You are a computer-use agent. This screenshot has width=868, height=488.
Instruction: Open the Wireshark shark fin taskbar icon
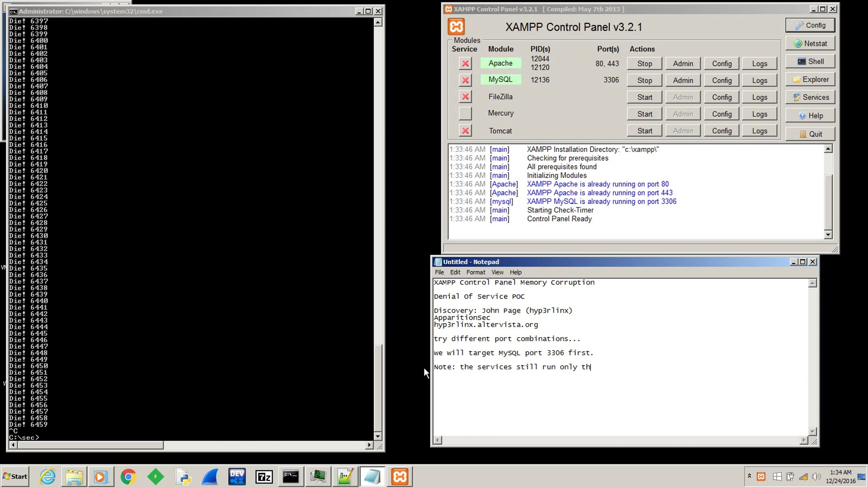210,476
